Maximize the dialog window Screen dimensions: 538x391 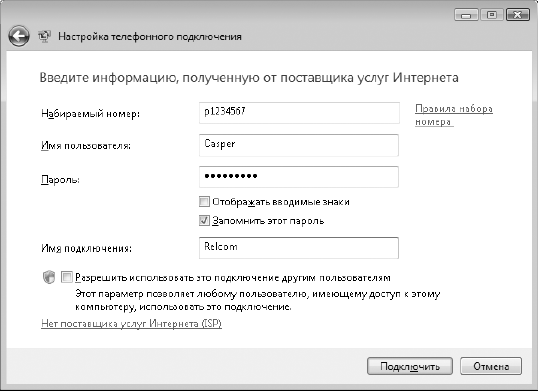(492, 15)
